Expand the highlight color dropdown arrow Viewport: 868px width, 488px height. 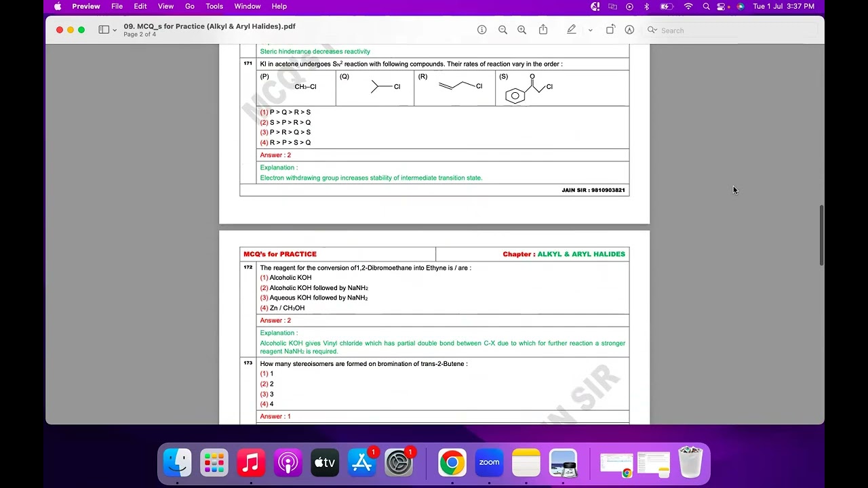(x=590, y=30)
